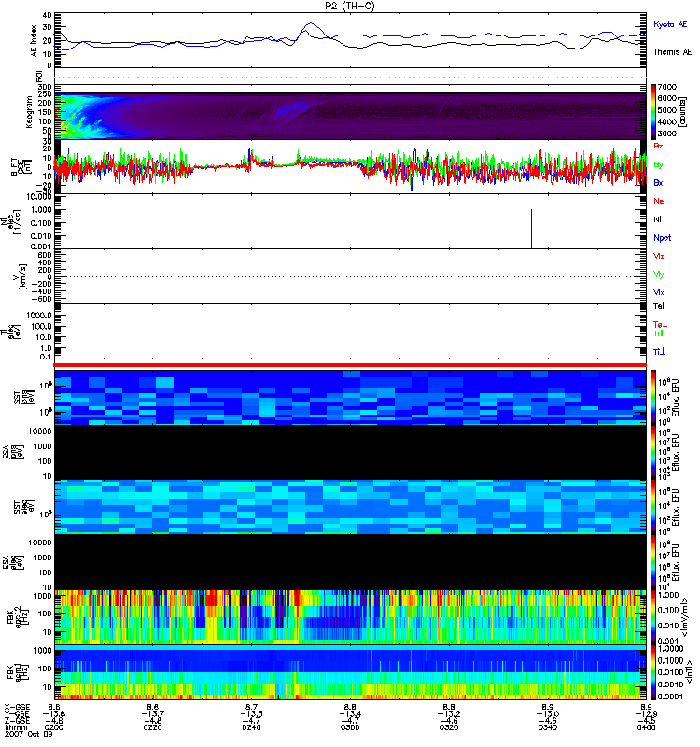Select the red Vix velocity legend label
700x747 pixels.
coord(658,256)
